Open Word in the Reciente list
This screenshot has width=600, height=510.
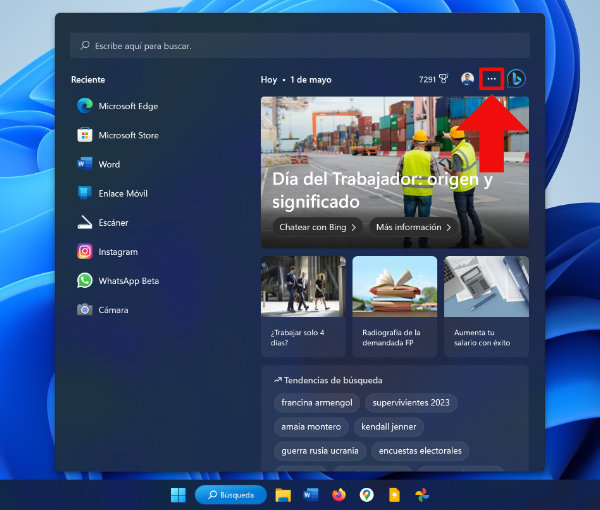pyautogui.click(x=99, y=164)
